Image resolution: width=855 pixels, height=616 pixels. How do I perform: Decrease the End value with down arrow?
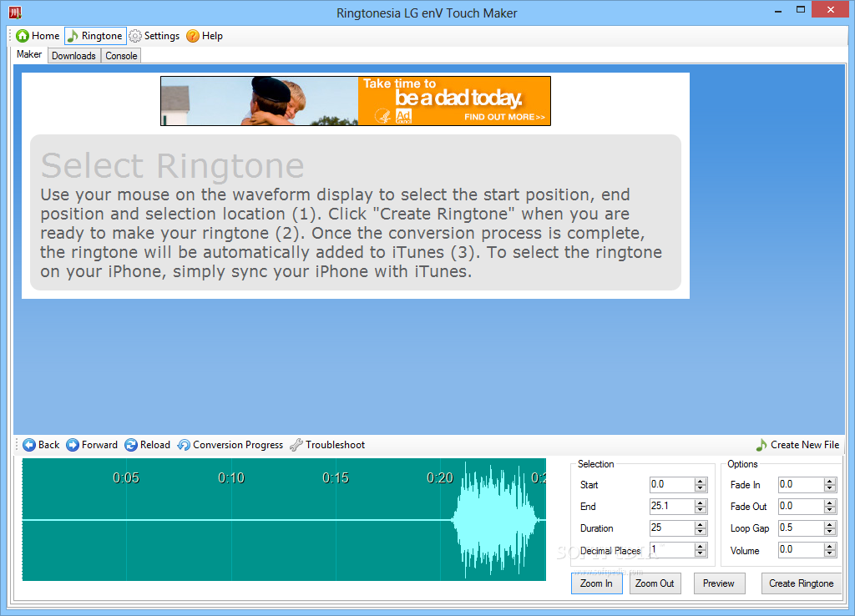coord(701,510)
